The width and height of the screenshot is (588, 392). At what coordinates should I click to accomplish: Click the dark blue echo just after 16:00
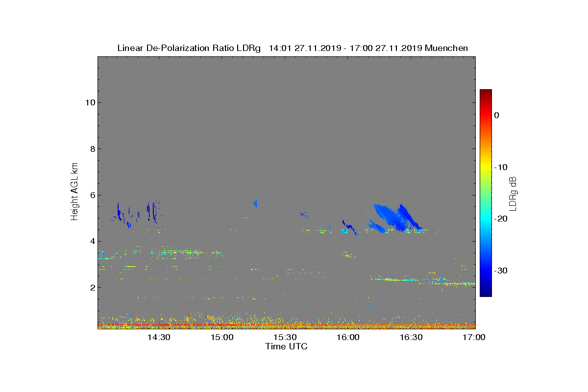click(x=350, y=227)
